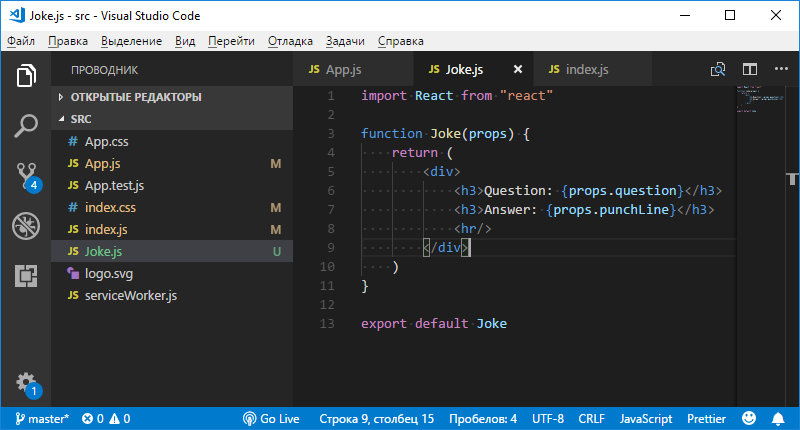Open serviceWorker.js in the file tree
The width and height of the screenshot is (800, 430).
(x=130, y=296)
